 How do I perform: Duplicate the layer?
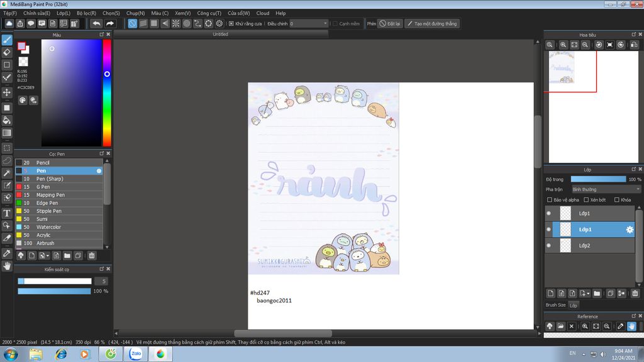610,293
